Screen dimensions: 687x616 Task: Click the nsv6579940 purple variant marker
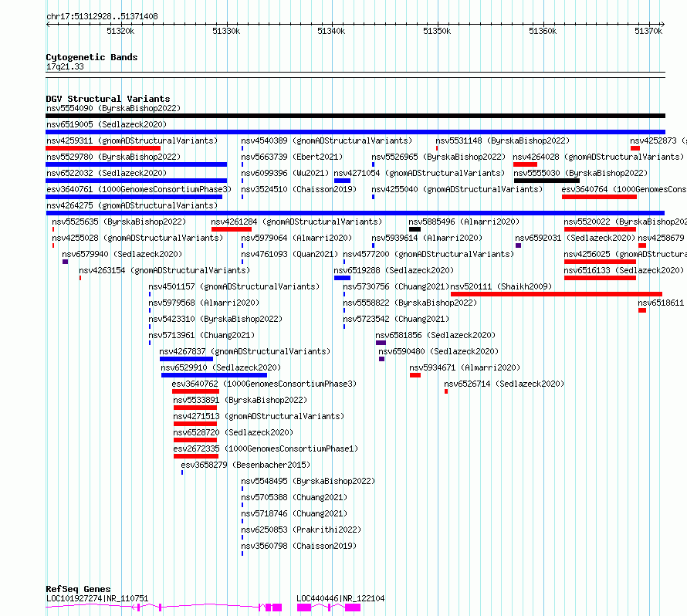click(66, 262)
